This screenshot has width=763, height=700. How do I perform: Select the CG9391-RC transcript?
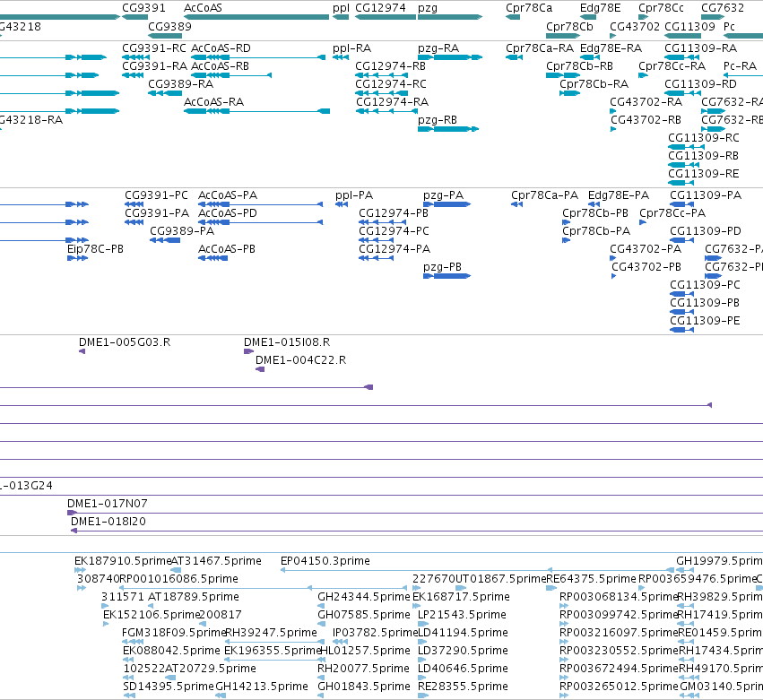click(135, 57)
